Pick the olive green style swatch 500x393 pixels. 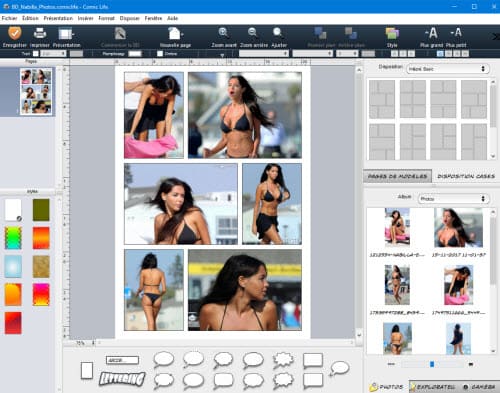(41, 210)
